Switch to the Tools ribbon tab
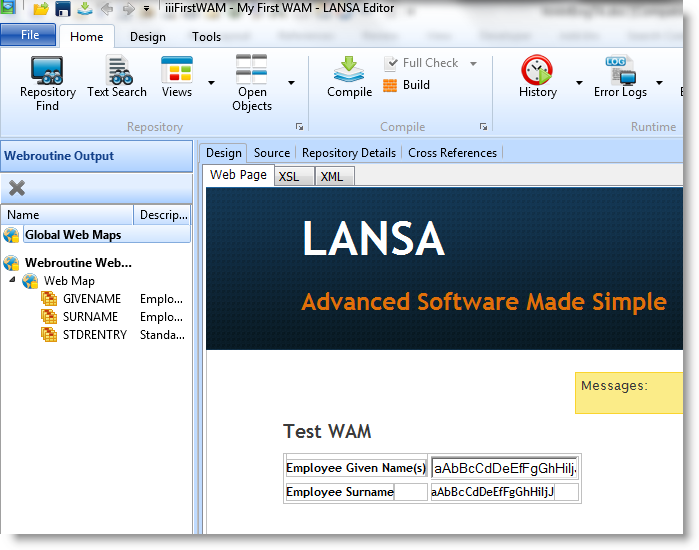 click(206, 37)
